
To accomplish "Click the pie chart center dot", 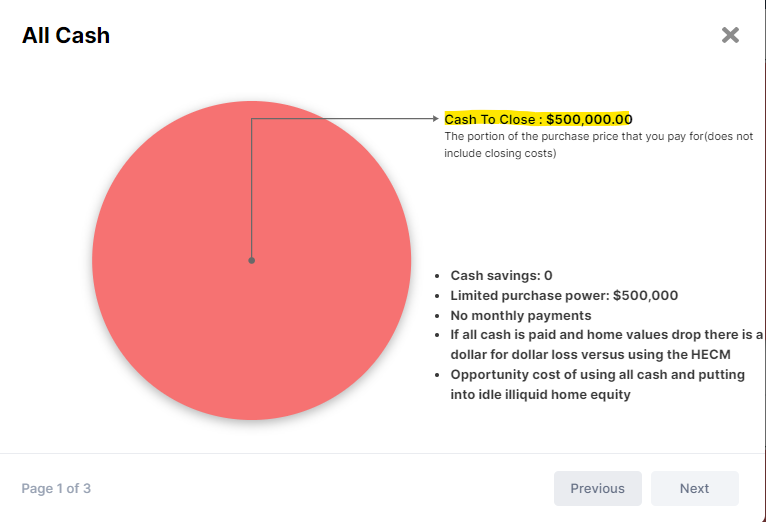I will [252, 260].
